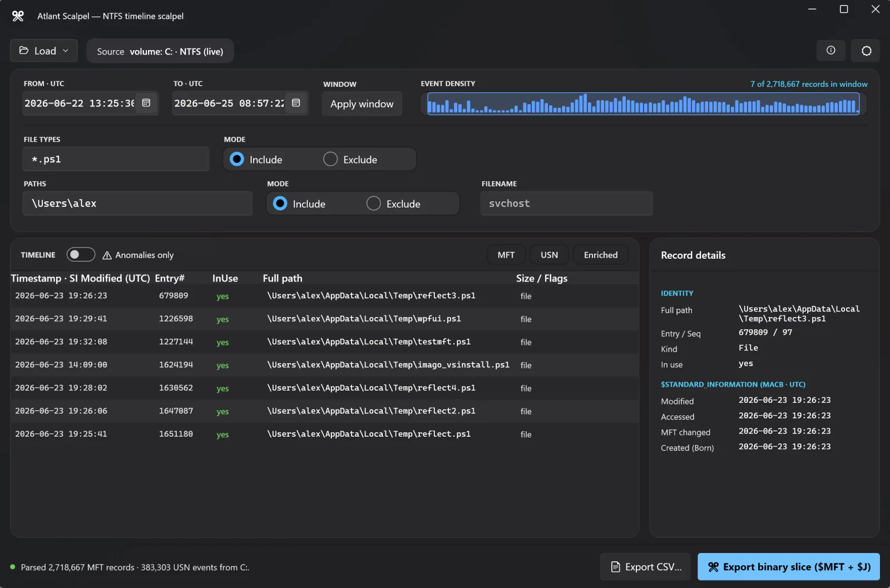The width and height of the screenshot is (890, 588).
Task: Open the info icon button
Action: (830, 51)
